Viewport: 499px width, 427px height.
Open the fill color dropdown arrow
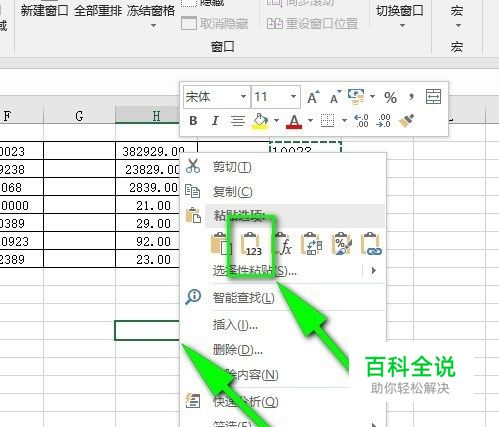(276, 121)
